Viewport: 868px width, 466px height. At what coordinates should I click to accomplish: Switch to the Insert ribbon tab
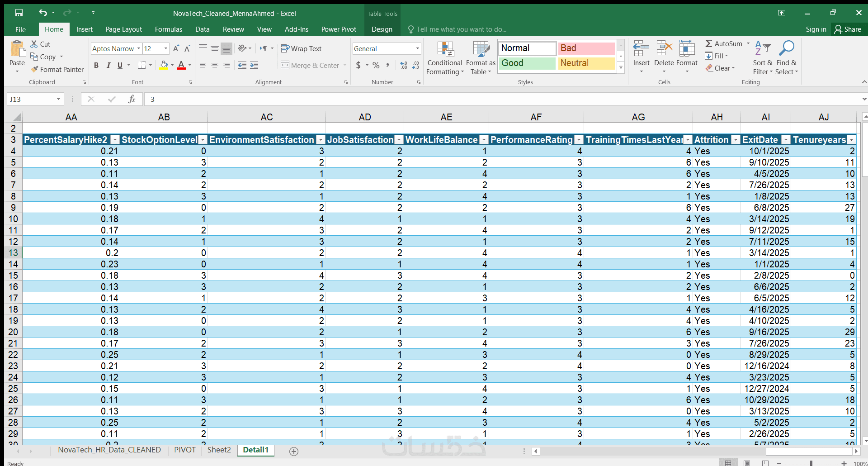coord(85,29)
